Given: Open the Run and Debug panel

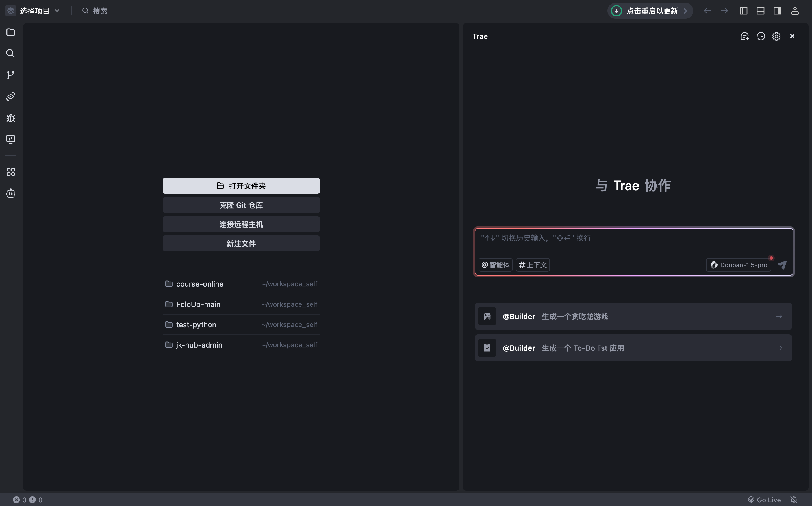Looking at the screenshot, I should point(10,118).
